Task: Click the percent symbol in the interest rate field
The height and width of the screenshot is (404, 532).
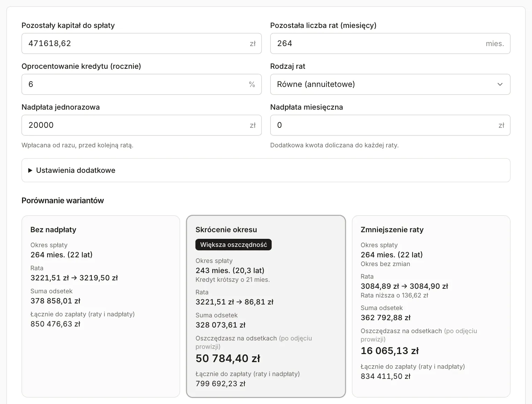Action: coord(252,84)
